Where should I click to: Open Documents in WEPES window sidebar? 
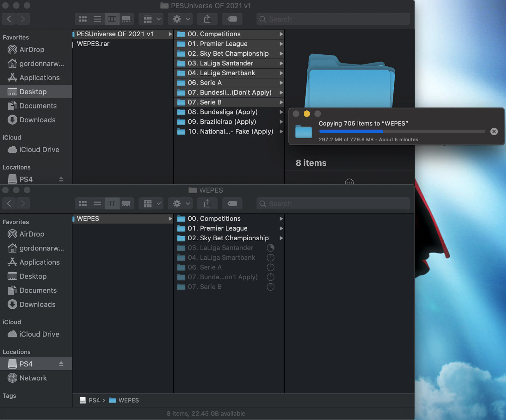[x=36, y=290]
